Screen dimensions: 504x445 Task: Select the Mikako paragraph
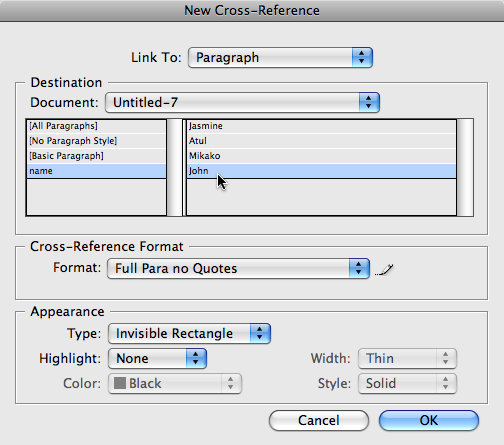321,156
